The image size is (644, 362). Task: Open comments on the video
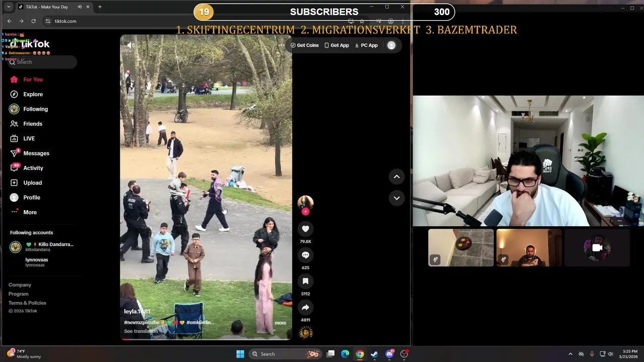(x=305, y=255)
